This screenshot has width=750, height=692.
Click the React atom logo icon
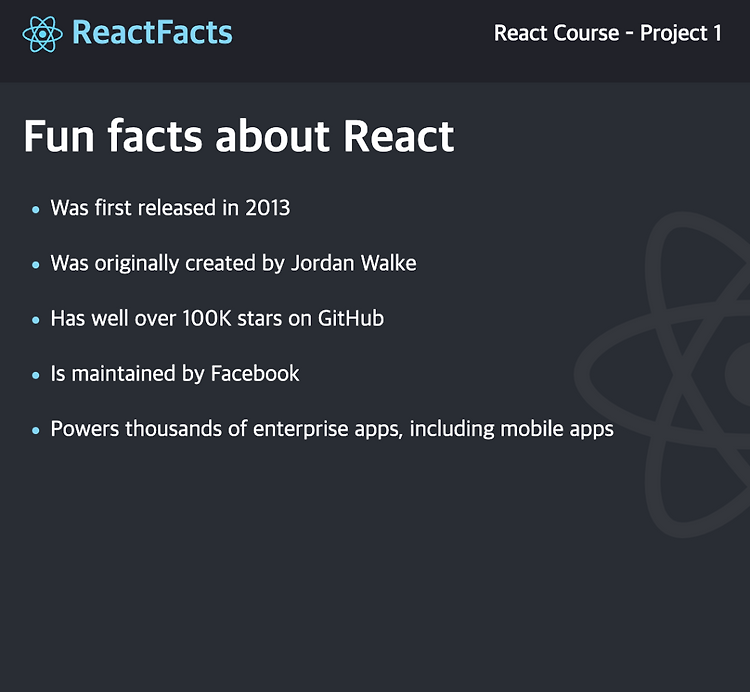coord(42,34)
